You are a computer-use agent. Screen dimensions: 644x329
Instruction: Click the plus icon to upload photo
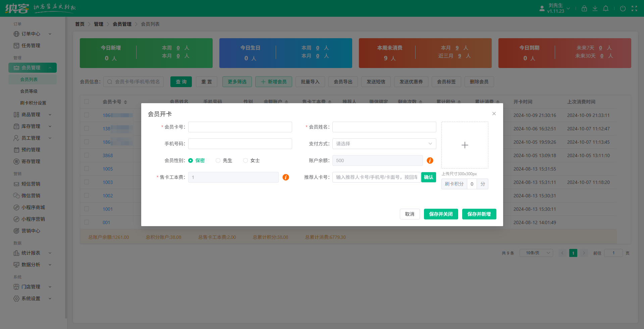coord(465,145)
